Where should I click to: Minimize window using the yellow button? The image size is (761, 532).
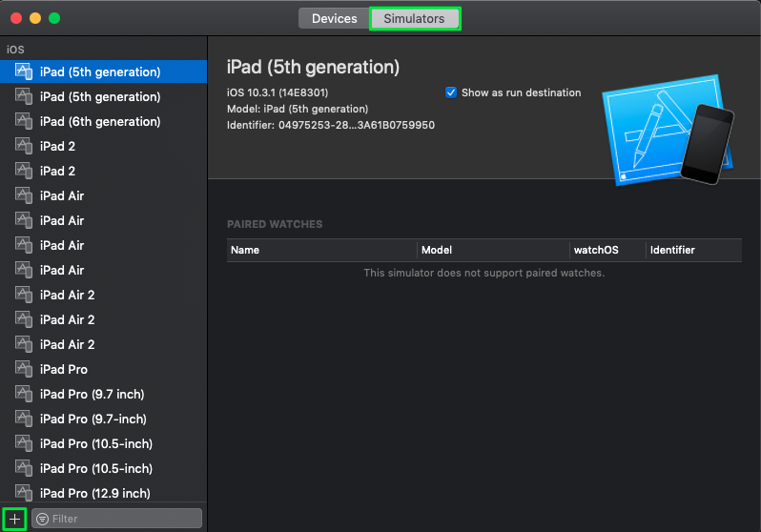(35, 18)
